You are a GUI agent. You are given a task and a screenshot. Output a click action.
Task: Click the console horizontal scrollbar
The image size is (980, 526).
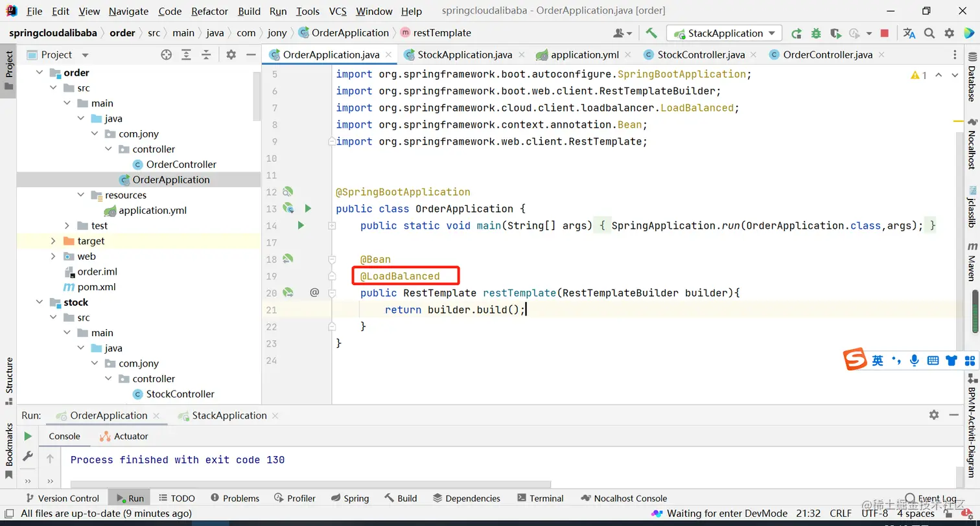[x=310, y=484]
